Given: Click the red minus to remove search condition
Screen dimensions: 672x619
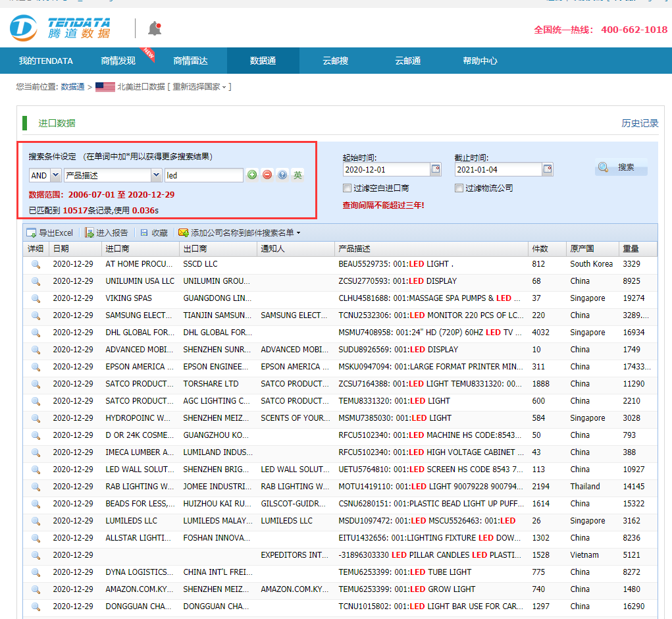Looking at the screenshot, I should pyautogui.click(x=267, y=175).
